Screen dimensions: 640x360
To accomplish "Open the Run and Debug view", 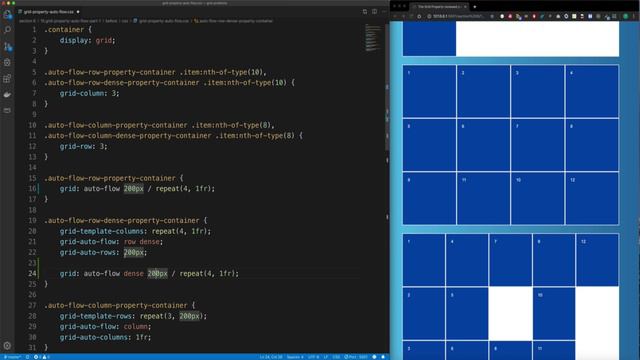I will pos(7,62).
